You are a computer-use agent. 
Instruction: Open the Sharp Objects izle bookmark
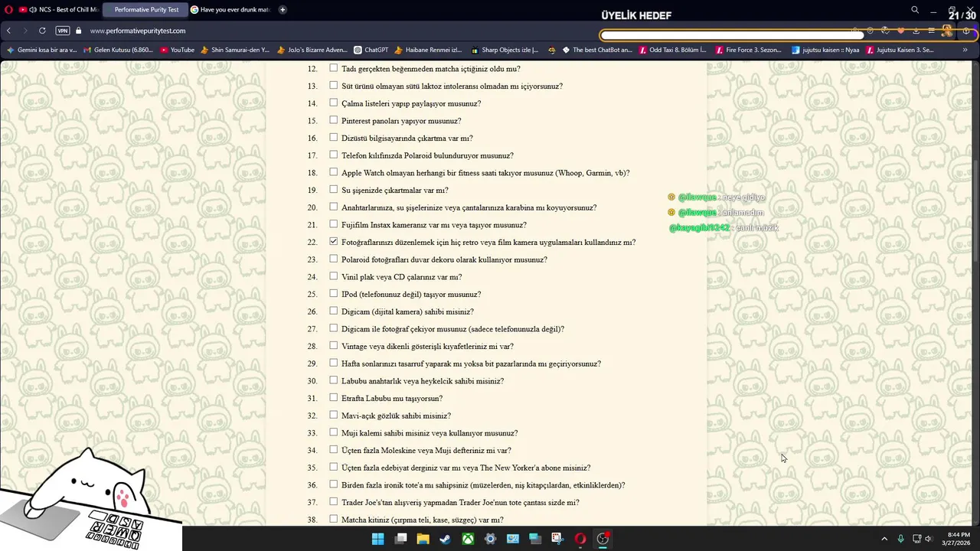(x=504, y=50)
